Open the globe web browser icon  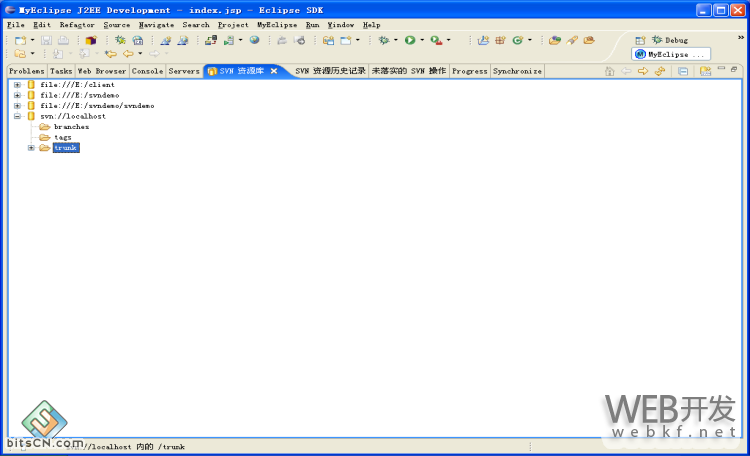(254, 40)
